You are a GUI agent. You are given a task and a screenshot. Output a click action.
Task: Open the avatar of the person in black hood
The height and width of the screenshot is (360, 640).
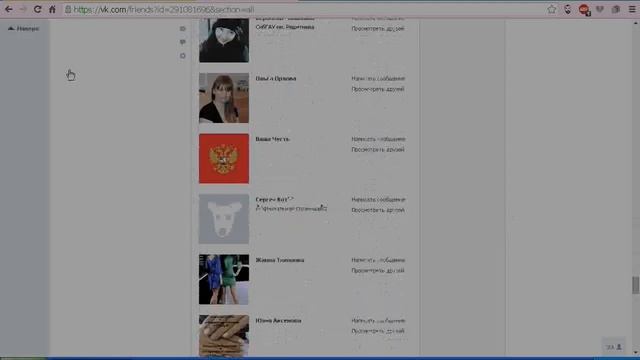(224, 40)
